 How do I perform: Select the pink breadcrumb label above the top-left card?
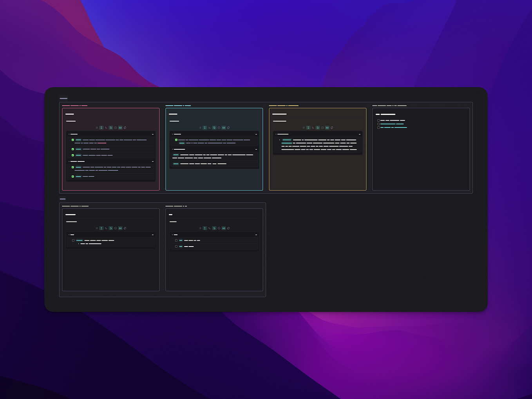click(74, 105)
